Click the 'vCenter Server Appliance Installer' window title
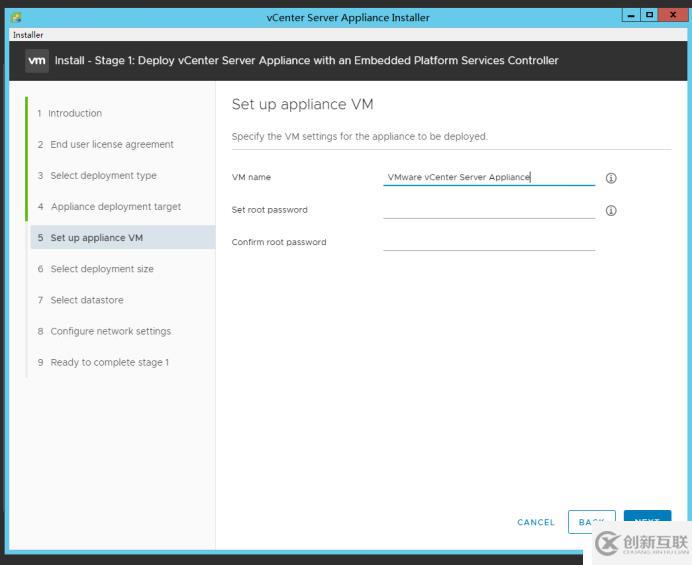The height and width of the screenshot is (565, 692). [348, 18]
